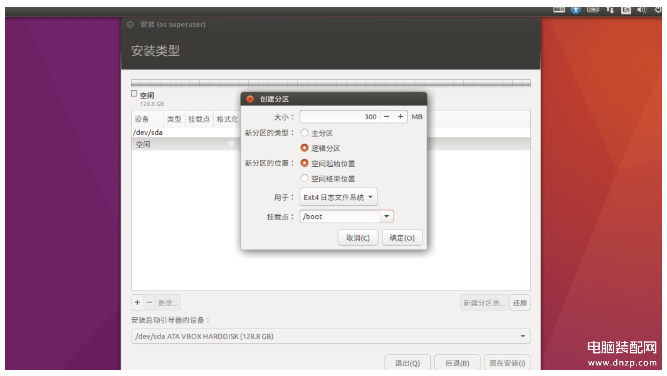Increase partition size with plus button
Screen dimensions: 667x376
point(400,117)
